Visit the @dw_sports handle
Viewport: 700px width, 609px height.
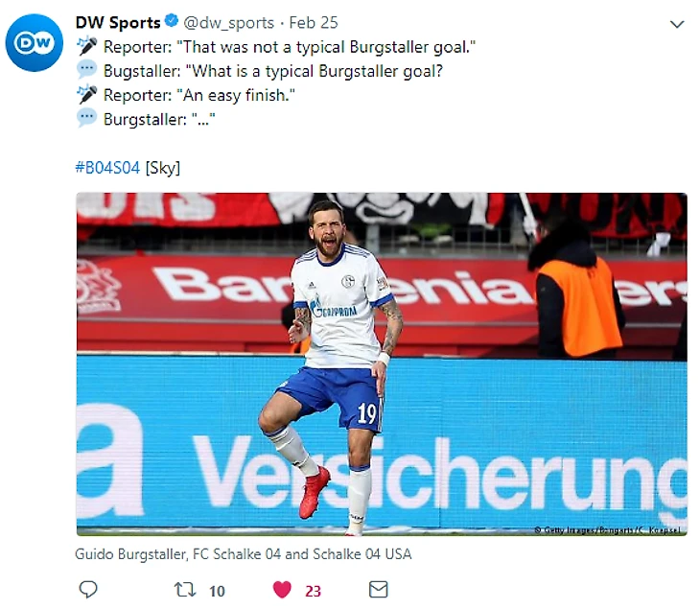pos(228,23)
